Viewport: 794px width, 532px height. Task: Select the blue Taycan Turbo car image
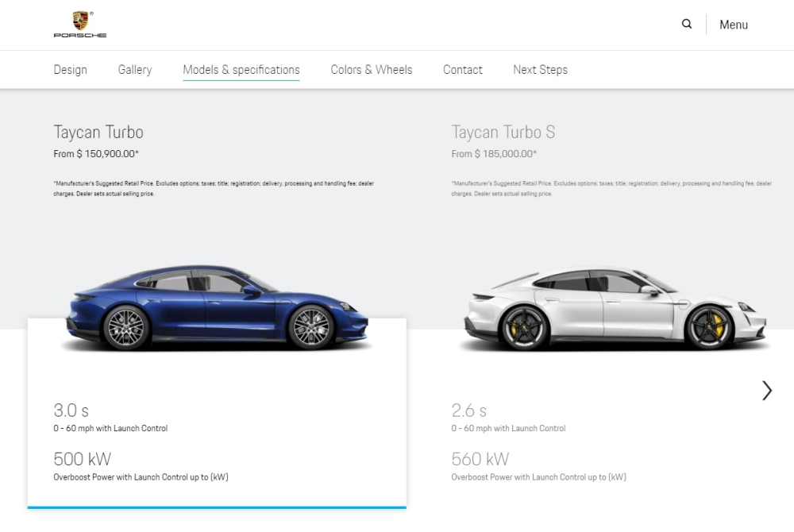(x=218, y=308)
